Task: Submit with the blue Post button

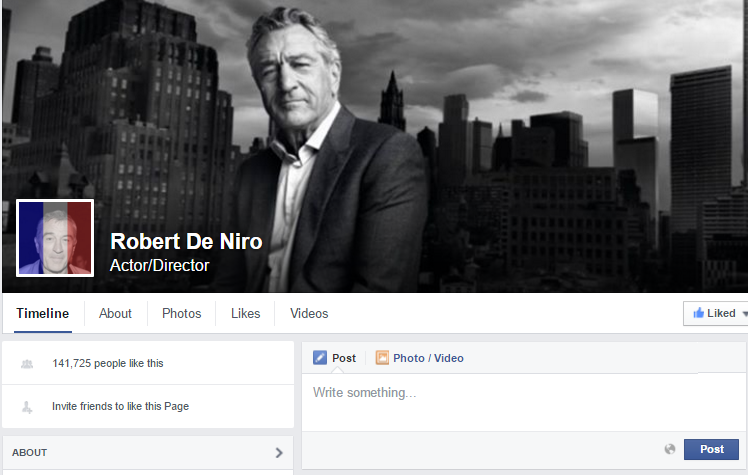Action: click(711, 449)
